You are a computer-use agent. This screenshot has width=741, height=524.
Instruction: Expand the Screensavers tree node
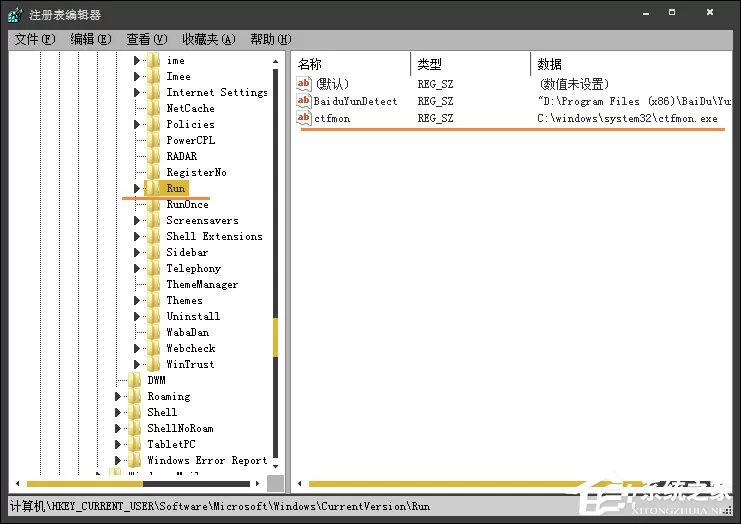[x=137, y=220]
